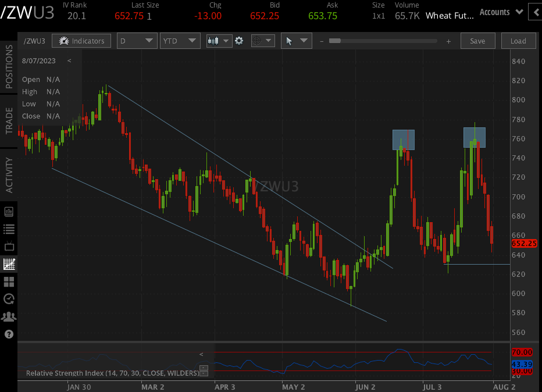542x392 pixels.
Task: Click the zoom out minus button
Action: (322, 41)
